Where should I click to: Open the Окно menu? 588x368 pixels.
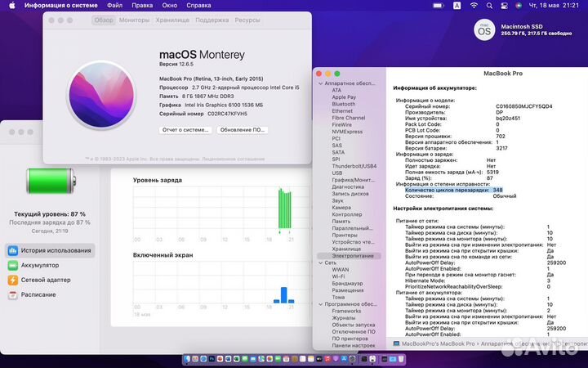pyautogui.click(x=170, y=6)
